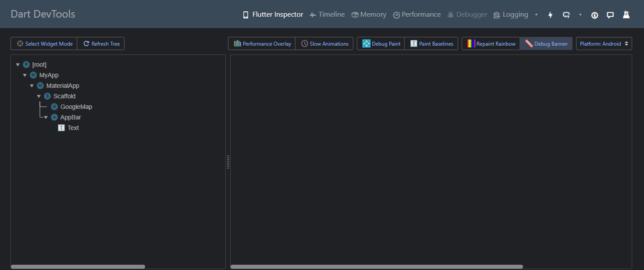The height and width of the screenshot is (270, 644).
Task: Click the GoogleMap G node icon
Action: pyautogui.click(x=54, y=107)
